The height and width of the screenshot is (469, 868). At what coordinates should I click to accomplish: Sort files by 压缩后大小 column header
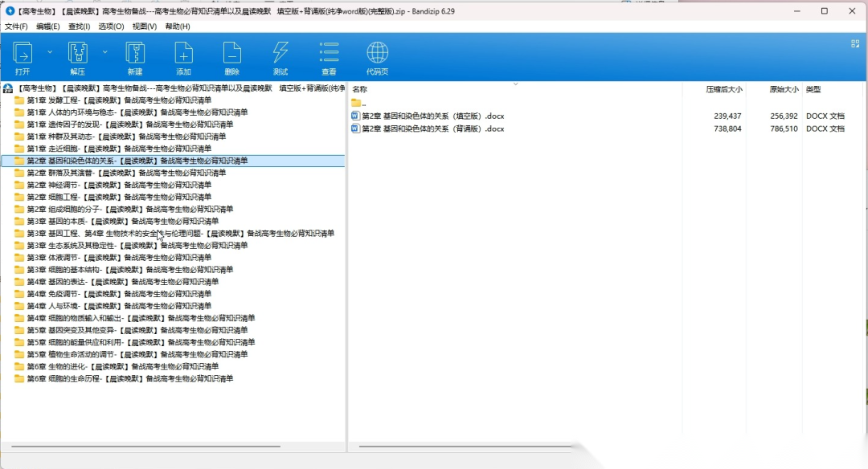(x=723, y=89)
